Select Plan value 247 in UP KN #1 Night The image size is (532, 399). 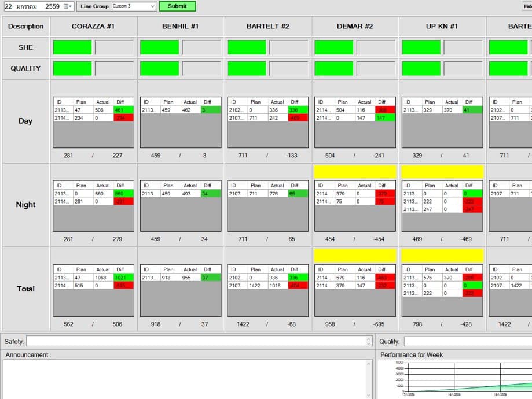(x=432, y=209)
